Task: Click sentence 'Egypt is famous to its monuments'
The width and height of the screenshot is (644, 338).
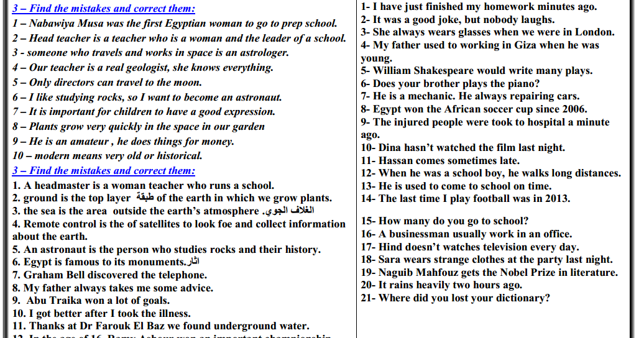Action: point(106,262)
